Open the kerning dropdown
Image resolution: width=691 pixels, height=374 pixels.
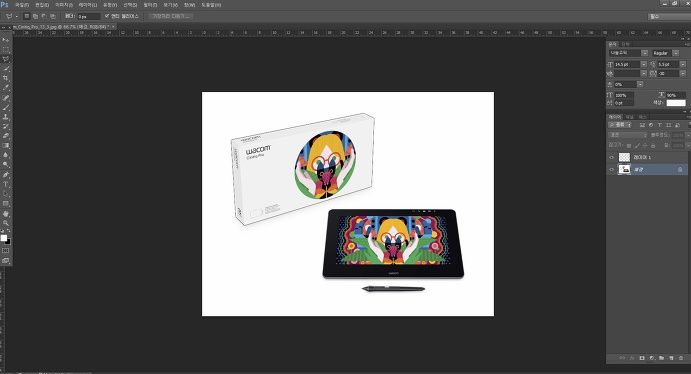pyautogui.click(x=644, y=74)
